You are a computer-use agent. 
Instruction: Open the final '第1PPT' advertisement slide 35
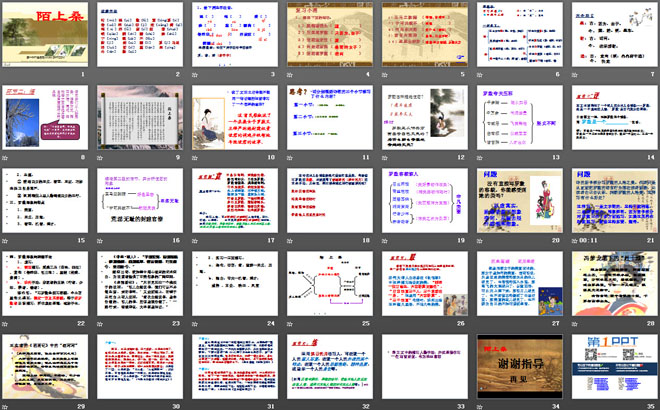click(x=610, y=362)
